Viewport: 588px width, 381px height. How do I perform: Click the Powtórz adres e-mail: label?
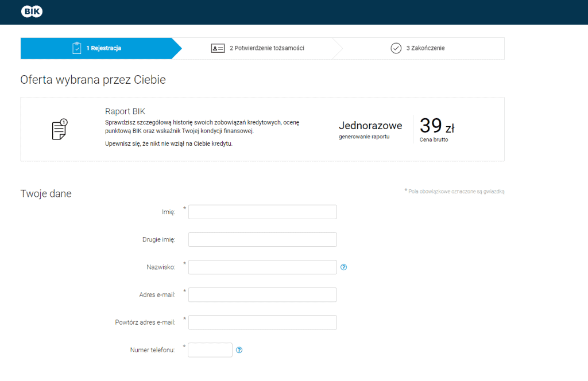[145, 322]
